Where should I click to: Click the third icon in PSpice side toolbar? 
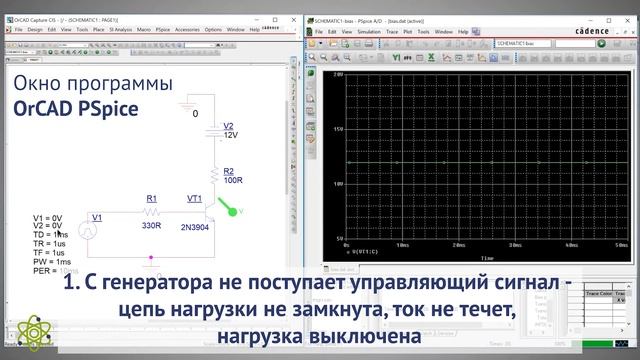[311, 98]
